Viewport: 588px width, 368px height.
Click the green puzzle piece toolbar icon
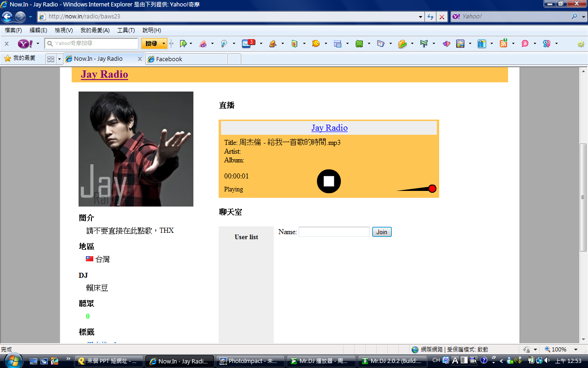(x=359, y=44)
